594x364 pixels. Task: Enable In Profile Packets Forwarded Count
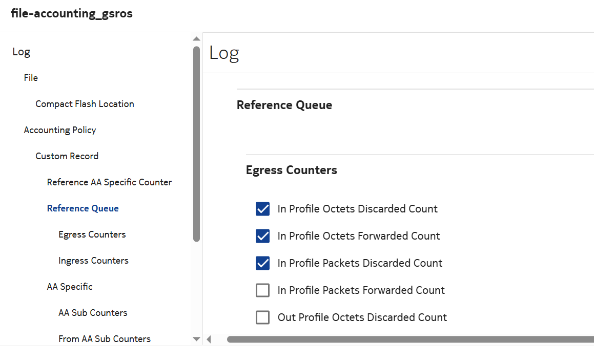[x=262, y=290]
